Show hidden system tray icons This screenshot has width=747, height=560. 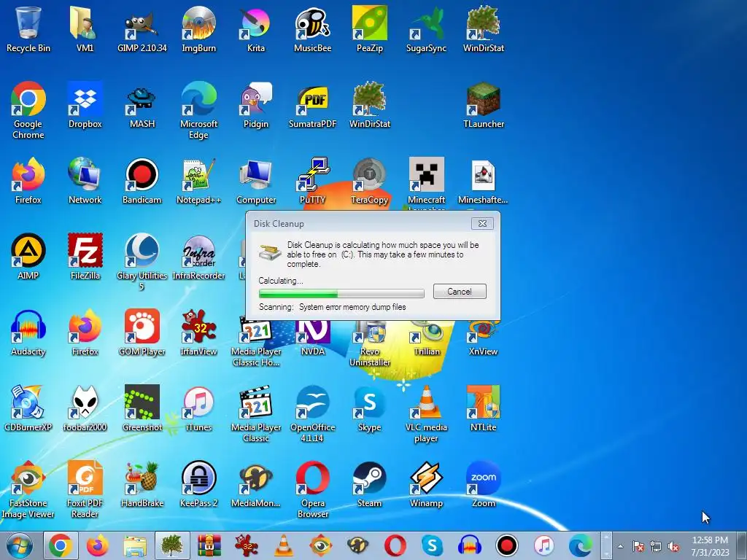tap(620, 546)
